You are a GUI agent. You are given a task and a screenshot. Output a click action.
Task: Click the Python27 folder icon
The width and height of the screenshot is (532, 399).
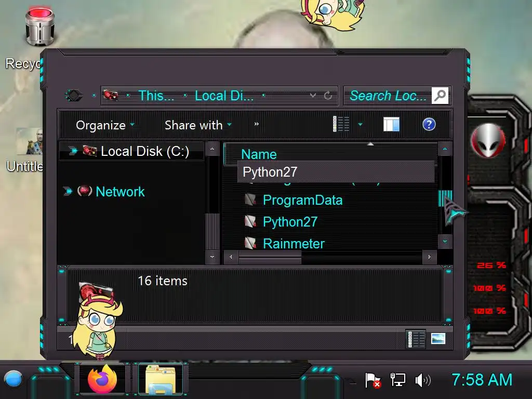coord(250,221)
